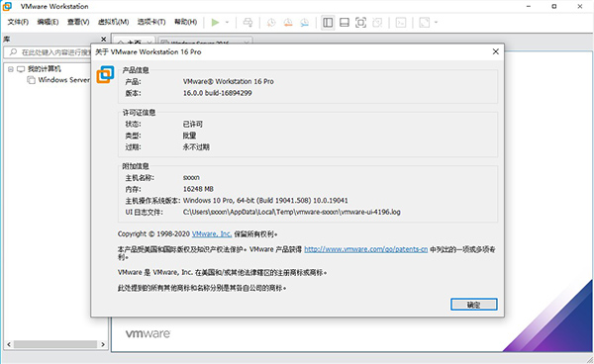Click the take snapshot clock icon
The width and height of the screenshot is (594, 364).
pyautogui.click(x=271, y=23)
